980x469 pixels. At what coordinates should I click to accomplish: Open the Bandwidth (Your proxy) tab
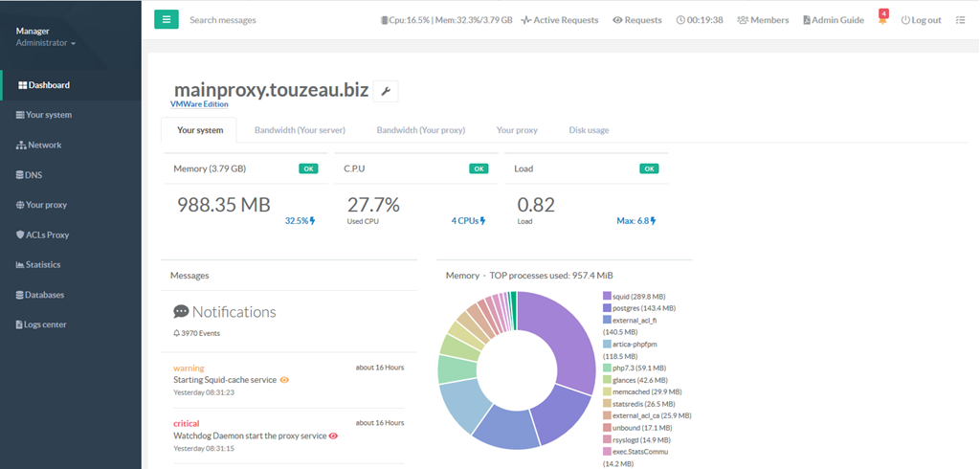420,130
